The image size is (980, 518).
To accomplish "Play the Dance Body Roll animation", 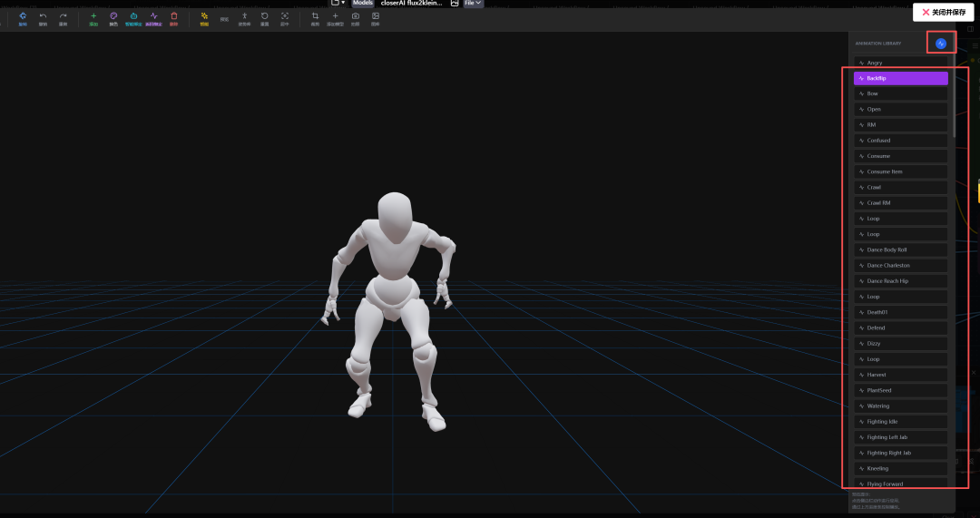I will tap(901, 250).
